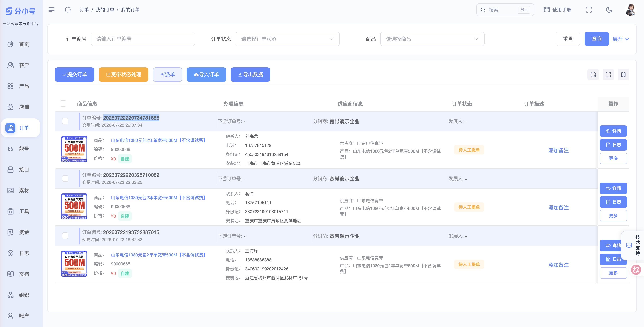This screenshot has width=644, height=327.
Task: Open 靓号 sidebar menu
Action: (x=21, y=149)
